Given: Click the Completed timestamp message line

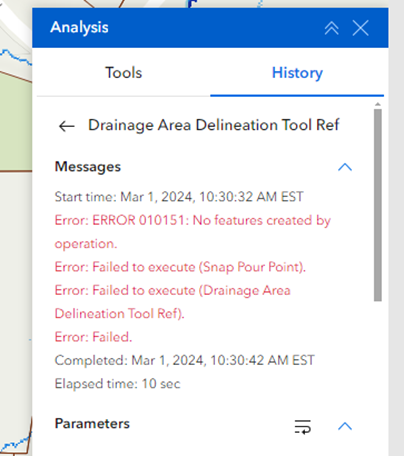Looking at the screenshot, I should 184,360.
